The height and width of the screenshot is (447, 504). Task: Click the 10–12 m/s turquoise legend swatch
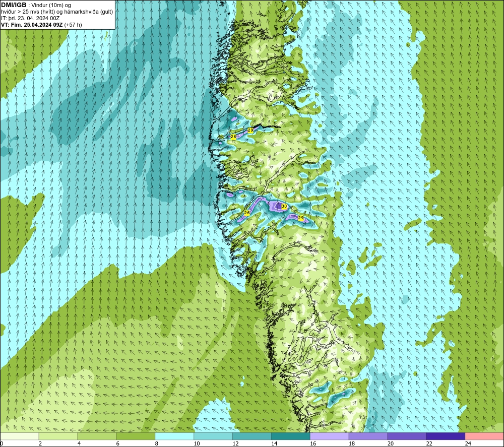pyautogui.click(x=213, y=436)
